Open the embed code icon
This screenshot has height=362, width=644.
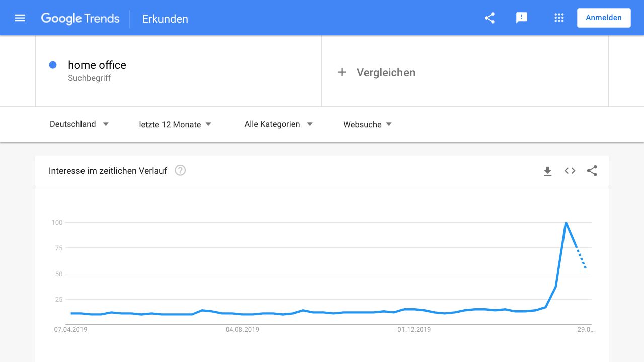(570, 171)
